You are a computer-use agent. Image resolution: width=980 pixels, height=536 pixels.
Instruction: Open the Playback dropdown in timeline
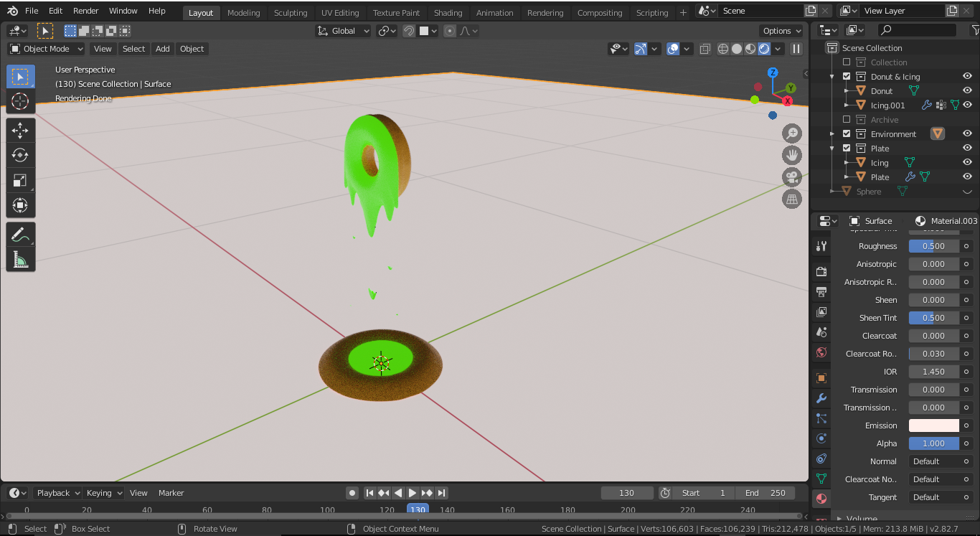(x=58, y=493)
